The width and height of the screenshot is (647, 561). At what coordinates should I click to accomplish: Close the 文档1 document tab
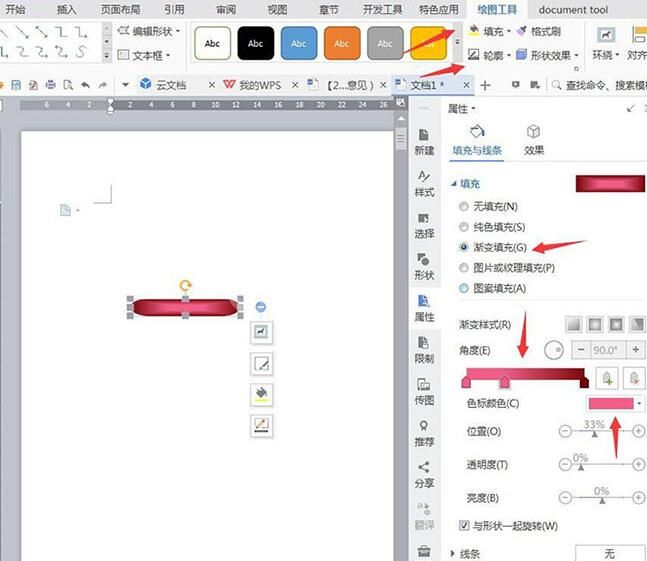coord(466,85)
